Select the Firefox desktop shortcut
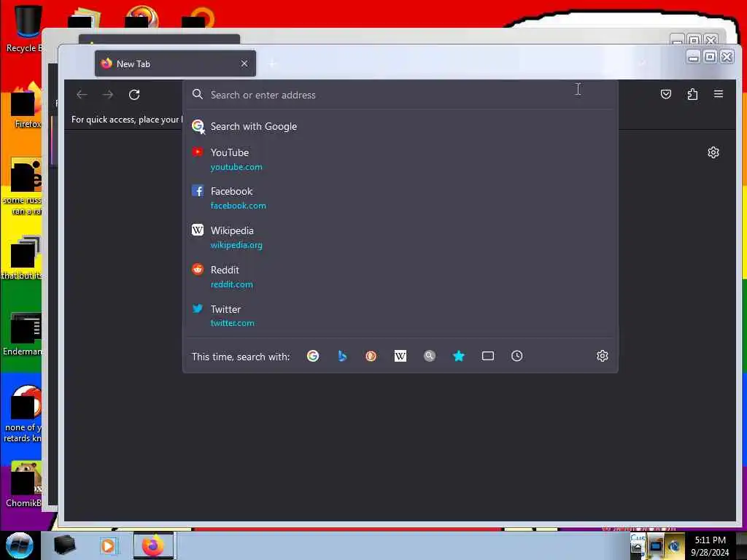Viewport: 747px width, 560px height. click(x=26, y=106)
